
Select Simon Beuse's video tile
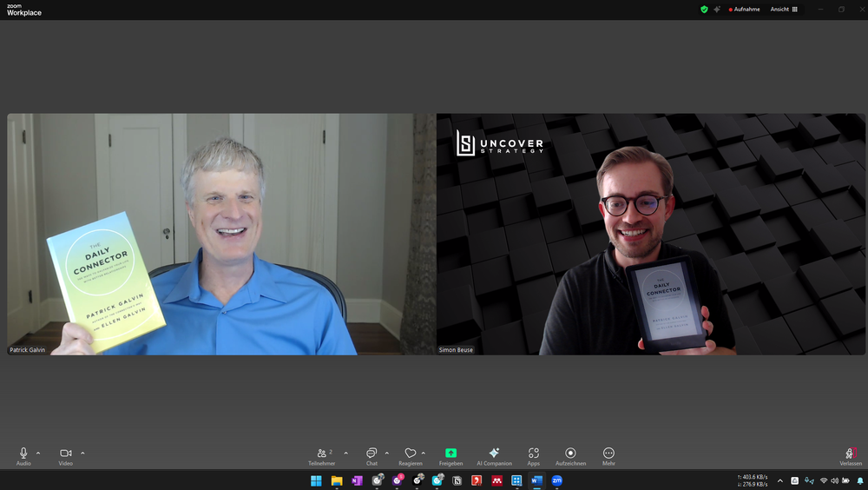pyautogui.click(x=650, y=234)
